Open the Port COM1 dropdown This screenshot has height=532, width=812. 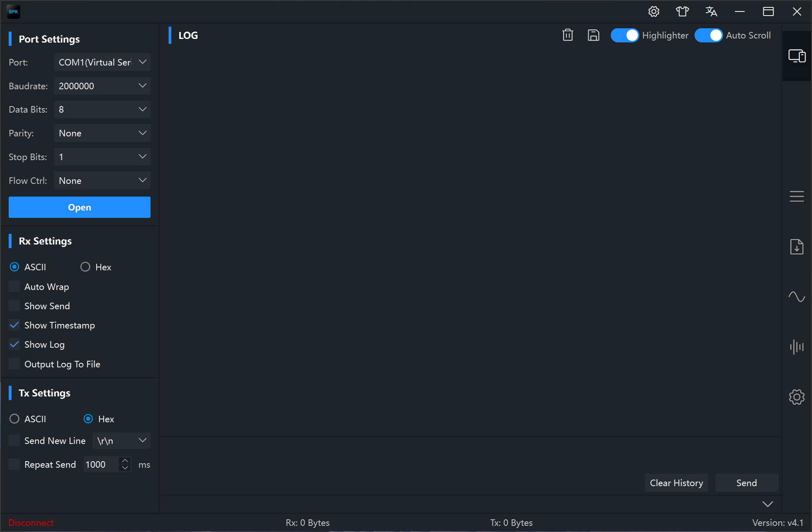(102, 62)
